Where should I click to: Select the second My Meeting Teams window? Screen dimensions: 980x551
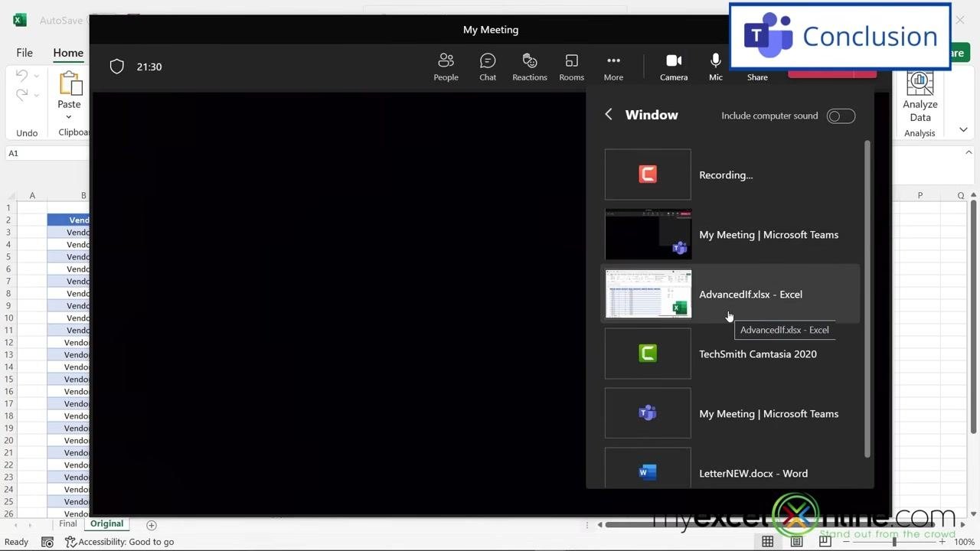[732, 413]
